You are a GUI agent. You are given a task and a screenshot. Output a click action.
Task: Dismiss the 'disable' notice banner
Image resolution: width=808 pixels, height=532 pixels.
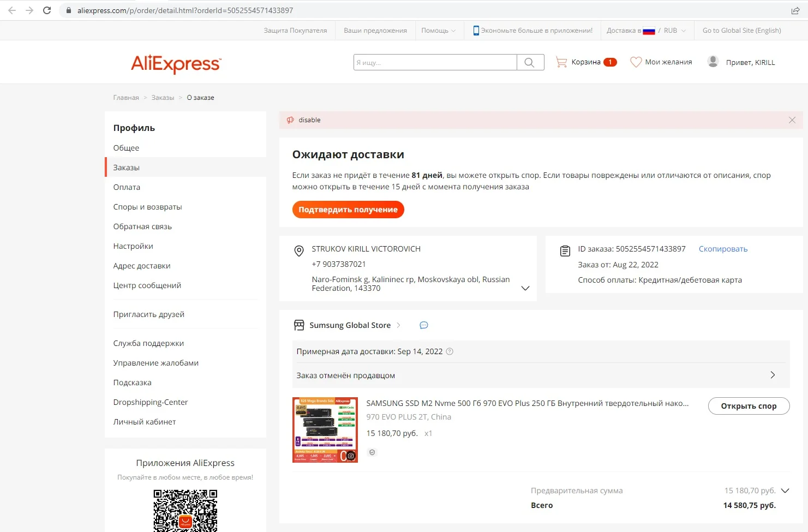(792, 120)
